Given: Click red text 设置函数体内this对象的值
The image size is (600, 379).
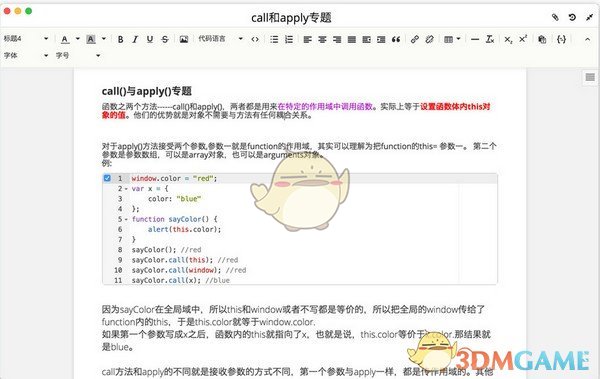Looking at the screenshot, I should click(296, 111).
